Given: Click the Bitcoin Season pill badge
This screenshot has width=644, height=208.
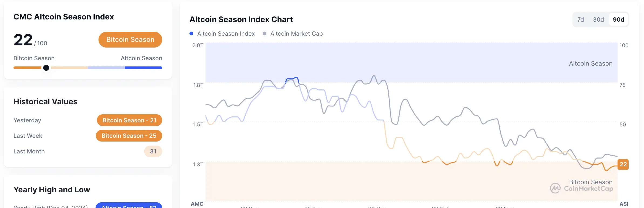Looking at the screenshot, I should tap(130, 39).
